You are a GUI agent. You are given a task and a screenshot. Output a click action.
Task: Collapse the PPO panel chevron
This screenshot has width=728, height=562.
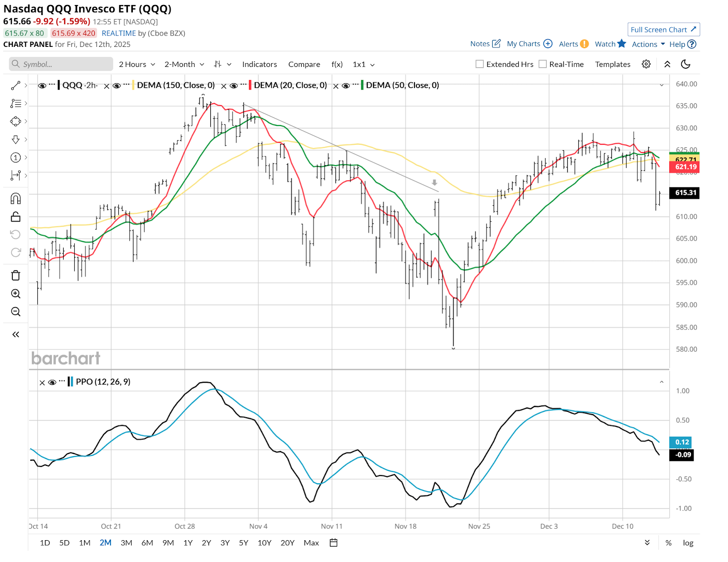pyautogui.click(x=662, y=382)
